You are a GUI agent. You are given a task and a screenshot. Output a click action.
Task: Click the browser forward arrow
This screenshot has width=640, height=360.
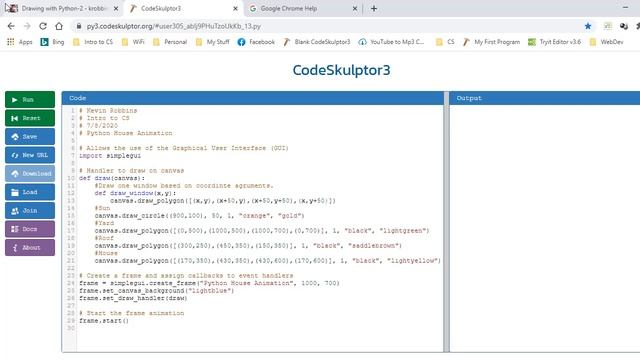(27, 26)
